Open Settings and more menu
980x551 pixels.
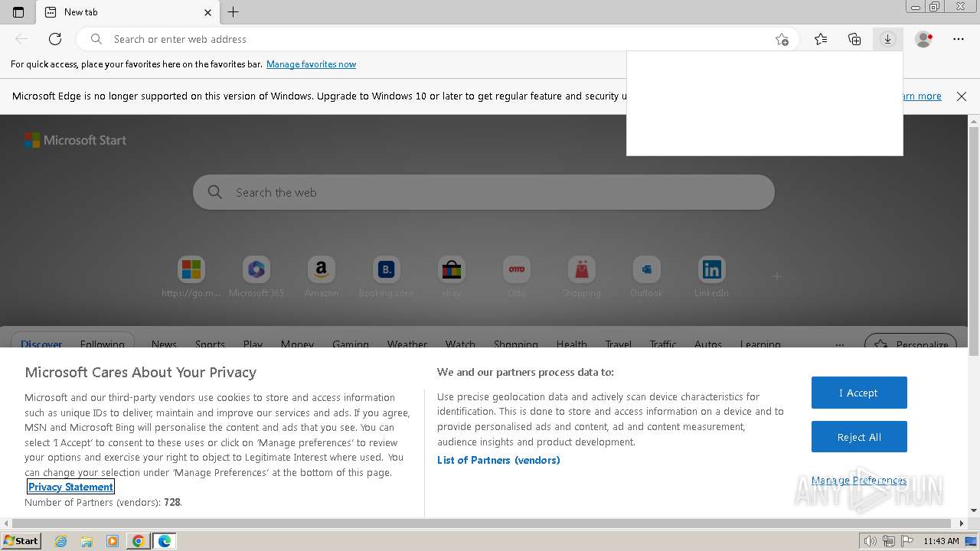coord(959,39)
